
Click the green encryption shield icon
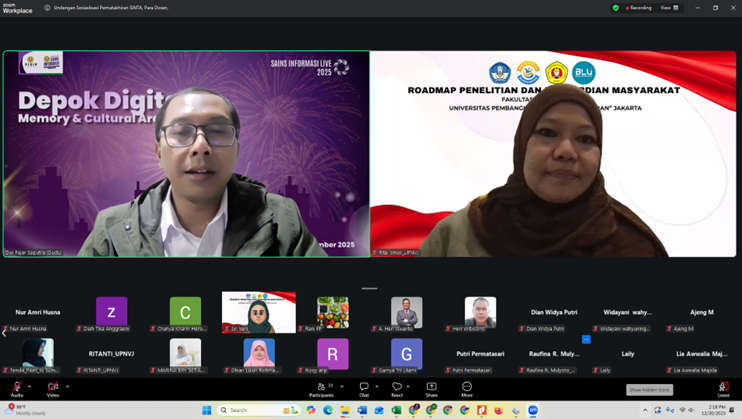615,8
